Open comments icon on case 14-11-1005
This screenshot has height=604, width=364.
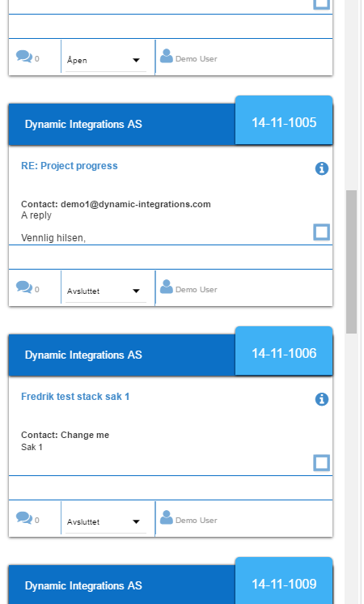tap(24, 287)
